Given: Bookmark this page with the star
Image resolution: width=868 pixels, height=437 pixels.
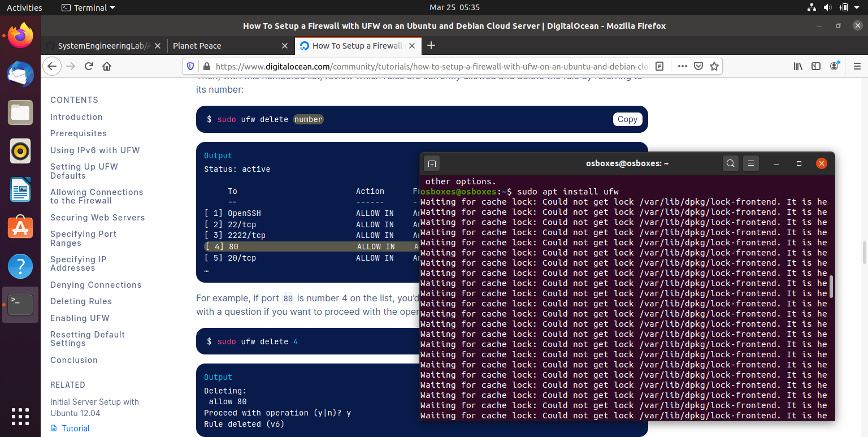Looking at the screenshot, I should coord(714,66).
